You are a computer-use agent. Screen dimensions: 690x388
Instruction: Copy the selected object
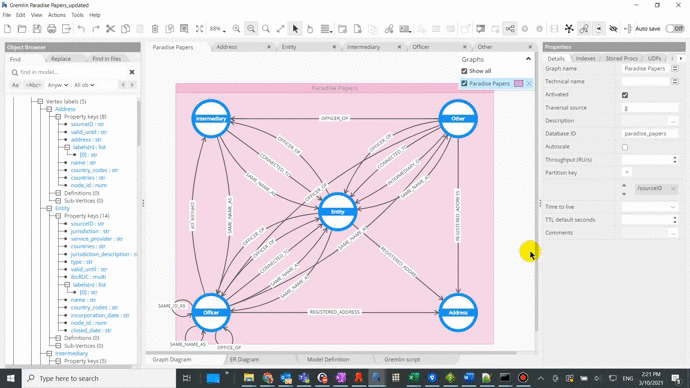125,29
